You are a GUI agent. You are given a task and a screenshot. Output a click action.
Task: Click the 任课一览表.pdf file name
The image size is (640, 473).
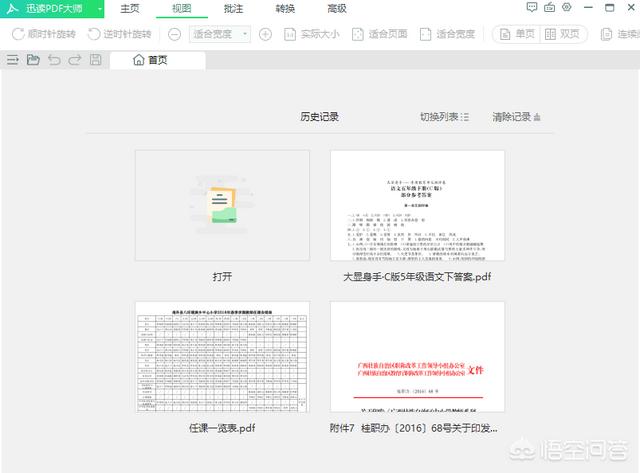222,428
